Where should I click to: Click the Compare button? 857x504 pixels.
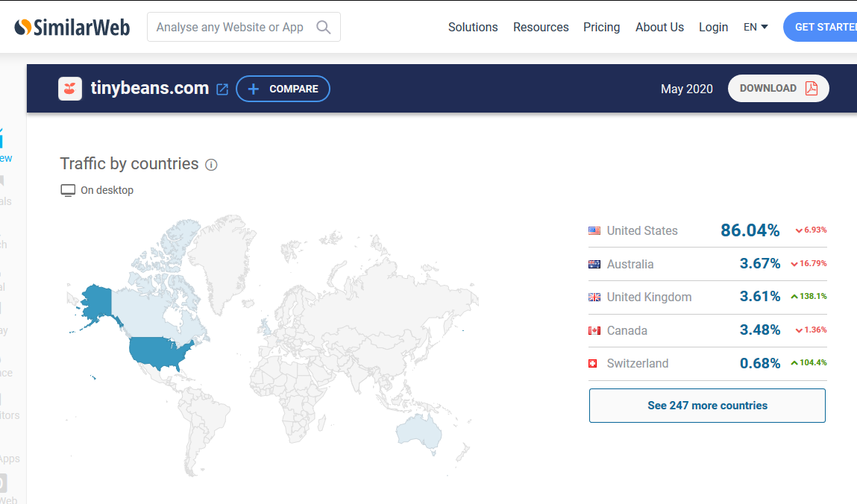tap(283, 89)
